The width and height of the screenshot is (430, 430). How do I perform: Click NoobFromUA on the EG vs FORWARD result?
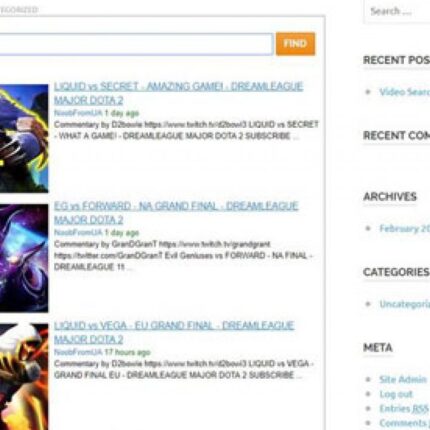pyautogui.click(x=78, y=233)
